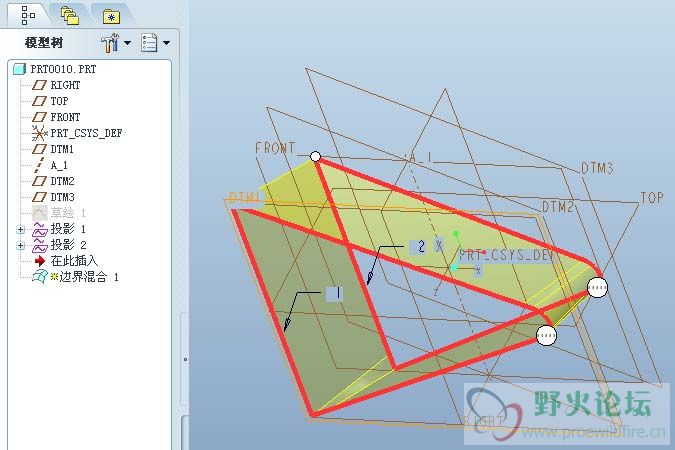This screenshot has width=675, height=450.
Task: Select the FRONT datum plane tree item
Action: (65, 117)
